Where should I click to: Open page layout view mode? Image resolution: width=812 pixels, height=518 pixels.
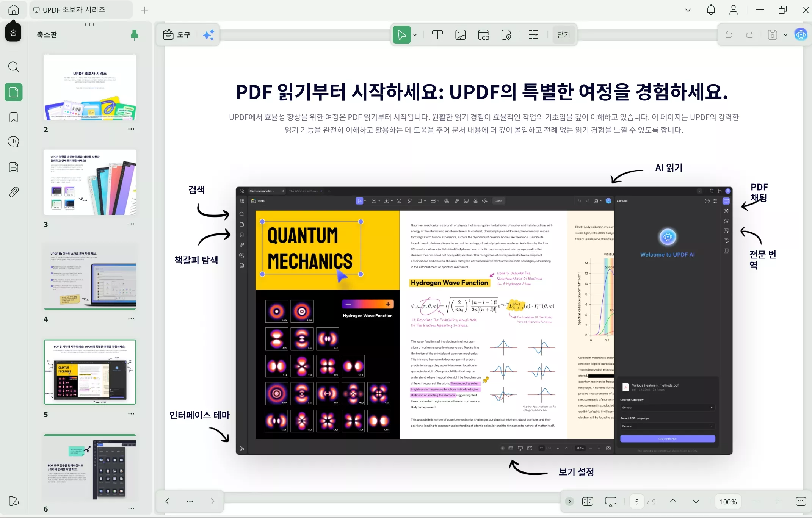588,501
